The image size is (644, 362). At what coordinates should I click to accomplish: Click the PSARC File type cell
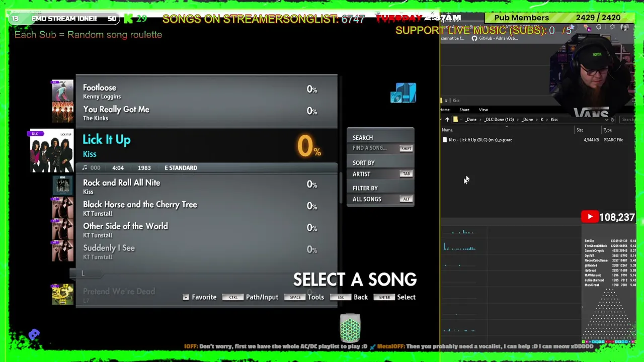pos(613,140)
